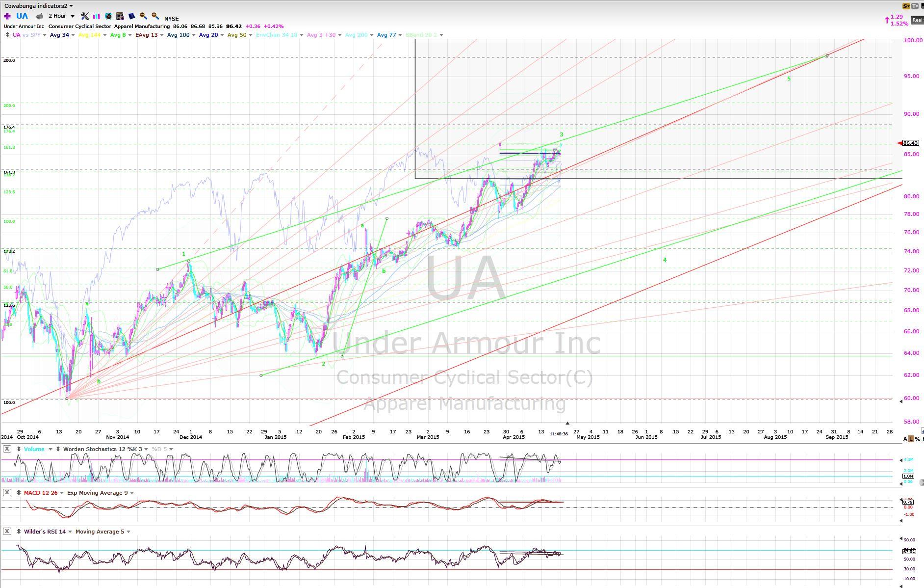Open the Avg 20 indicator dropdown
The height and width of the screenshot is (588, 924).
click(x=222, y=35)
